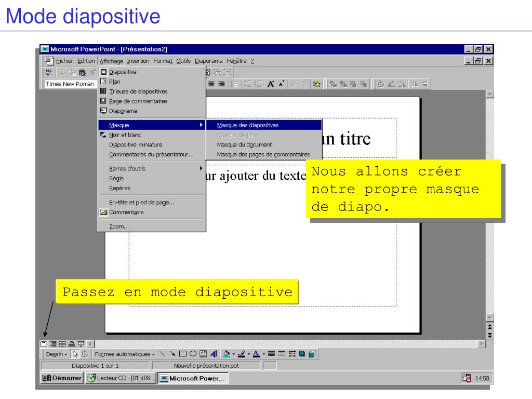
Task: Click slide show button at bottom left
Action: (81, 344)
